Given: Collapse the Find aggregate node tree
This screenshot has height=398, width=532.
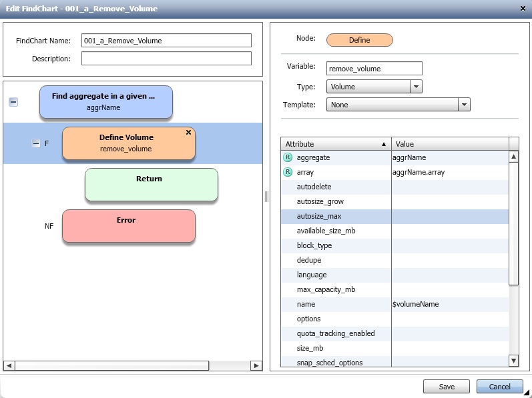Looking at the screenshot, I should pos(13,102).
